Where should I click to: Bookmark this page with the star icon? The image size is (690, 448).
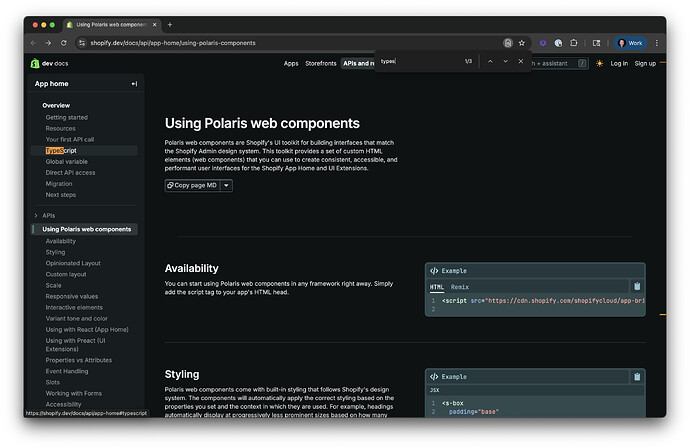coord(522,43)
